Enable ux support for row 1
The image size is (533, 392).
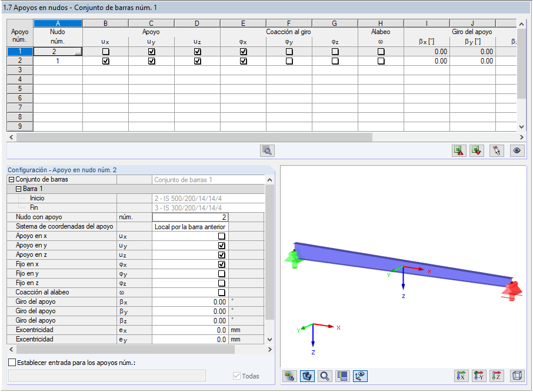(x=106, y=52)
